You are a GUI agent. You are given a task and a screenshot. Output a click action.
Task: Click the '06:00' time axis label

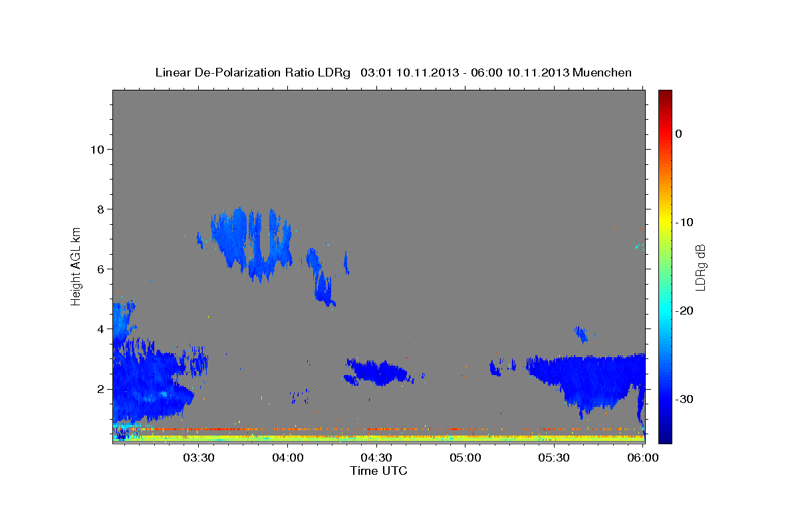[x=643, y=458]
